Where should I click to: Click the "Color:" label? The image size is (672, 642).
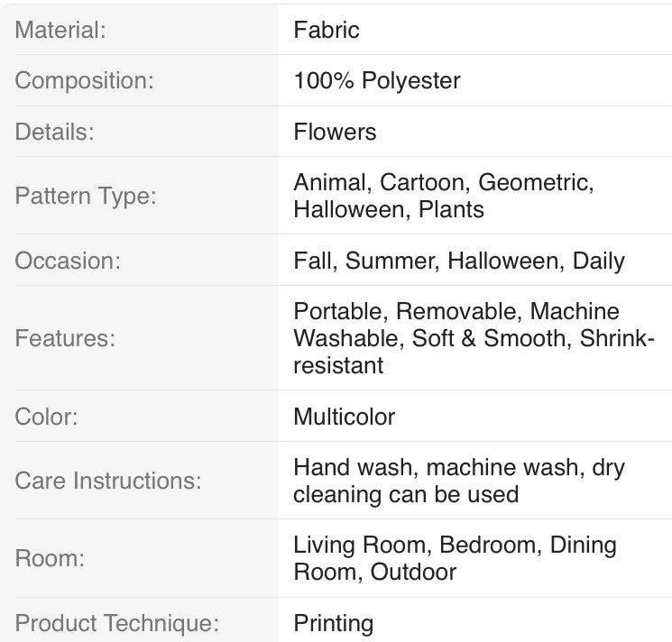pyautogui.click(x=47, y=417)
